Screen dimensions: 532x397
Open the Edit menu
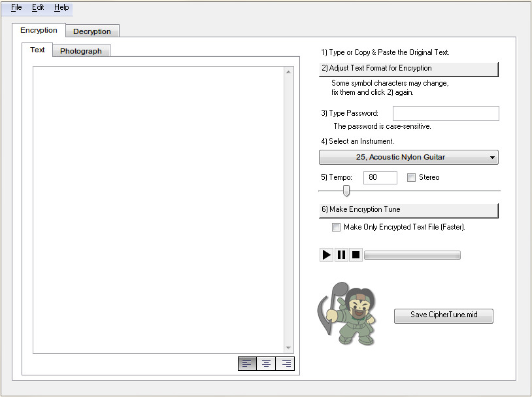(38, 7)
